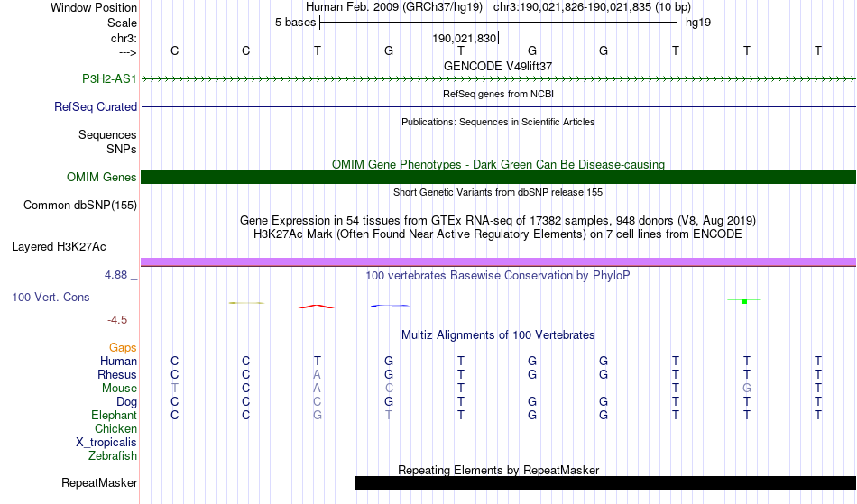Click the X_tropicalis species label
The image size is (857, 504).
click(x=106, y=443)
